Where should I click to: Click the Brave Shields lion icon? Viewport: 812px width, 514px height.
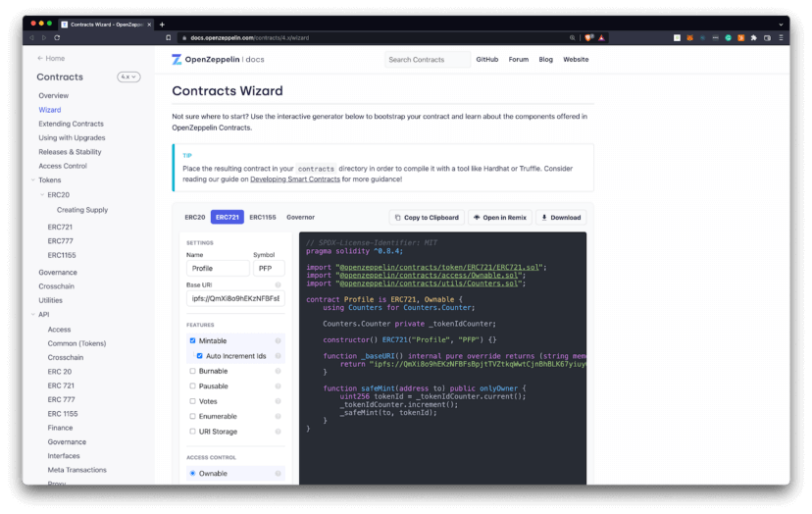(x=589, y=37)
